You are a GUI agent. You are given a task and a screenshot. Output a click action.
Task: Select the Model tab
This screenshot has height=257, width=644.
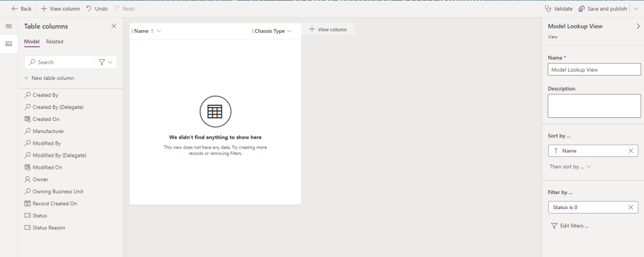[x=32, y=42]
